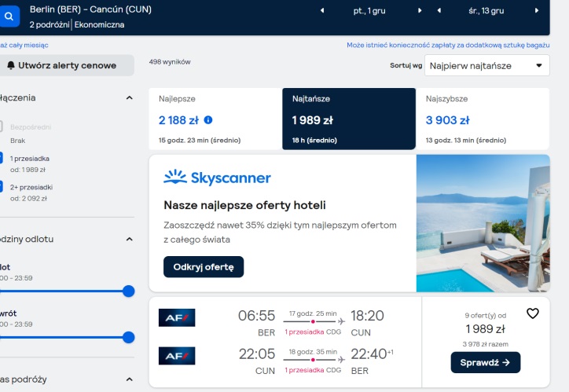Go to previous departure date arrow

(322, 10)
